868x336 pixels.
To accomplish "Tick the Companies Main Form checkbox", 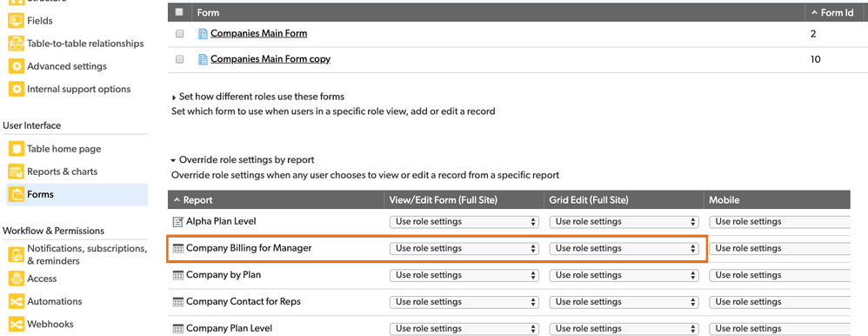I will [179, 34].
